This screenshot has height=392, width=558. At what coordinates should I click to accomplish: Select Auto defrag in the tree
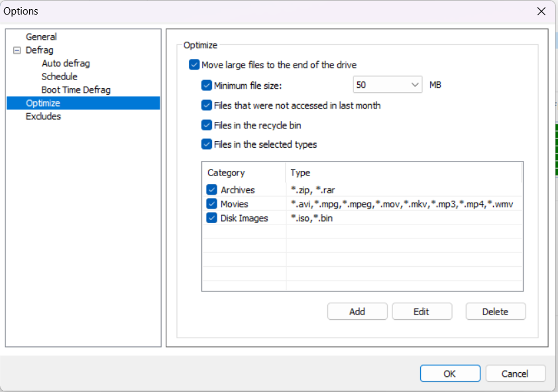pos(66,64)
